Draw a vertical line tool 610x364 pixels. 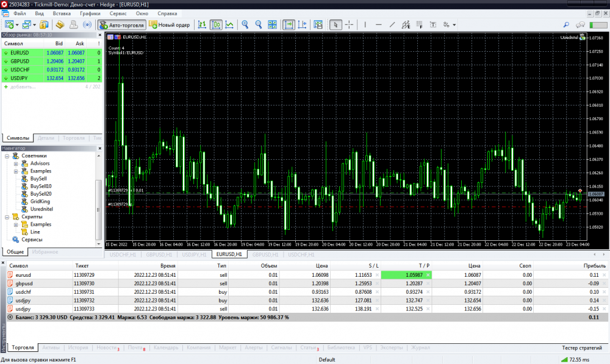tap(365, 25)
